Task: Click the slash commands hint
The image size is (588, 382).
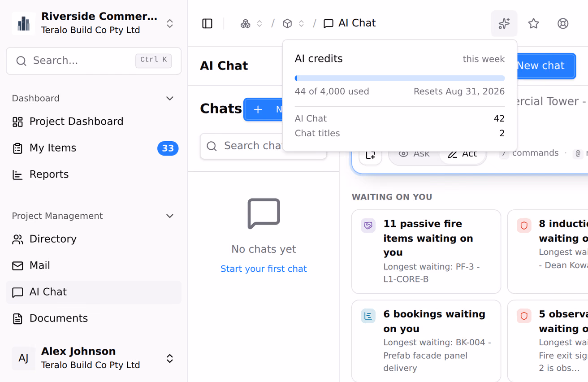Action: [x=529, y=153]
